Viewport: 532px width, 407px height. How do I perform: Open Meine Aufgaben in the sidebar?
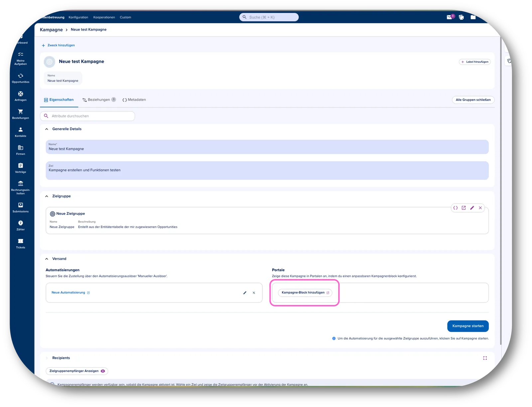(x=21, y=58)
